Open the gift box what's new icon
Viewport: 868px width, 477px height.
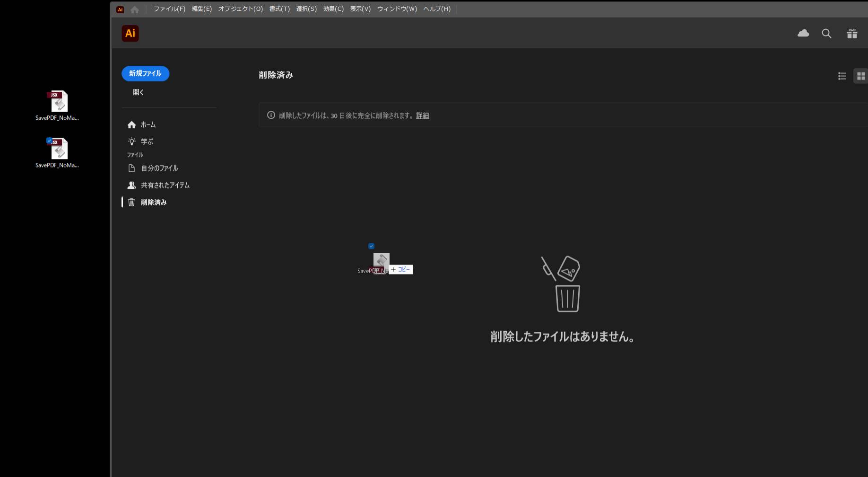(x=852, y=34)
